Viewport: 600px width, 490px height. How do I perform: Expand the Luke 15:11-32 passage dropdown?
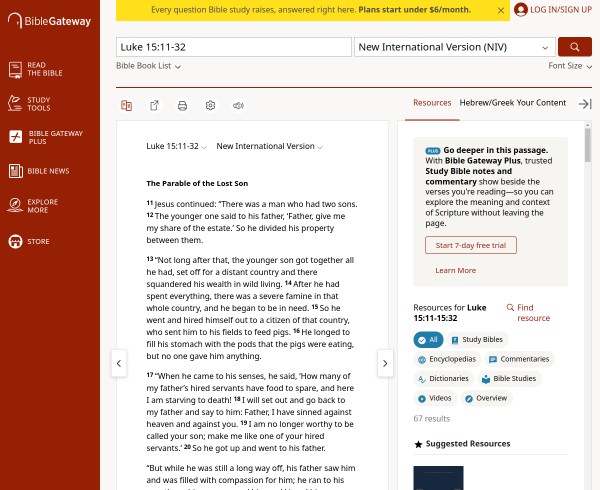176,146
